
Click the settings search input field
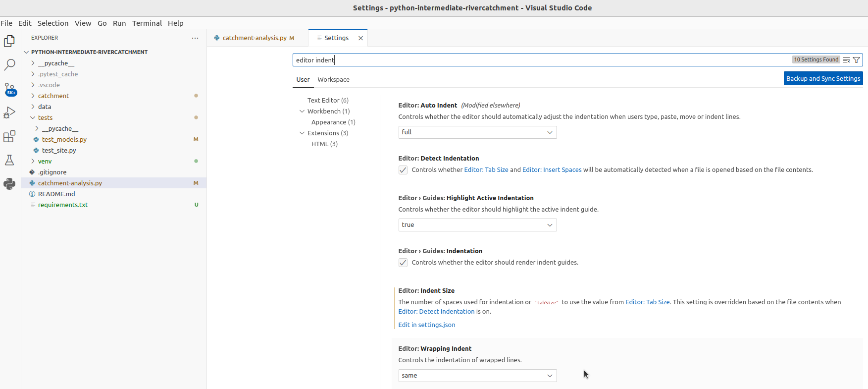click(542, 60)
